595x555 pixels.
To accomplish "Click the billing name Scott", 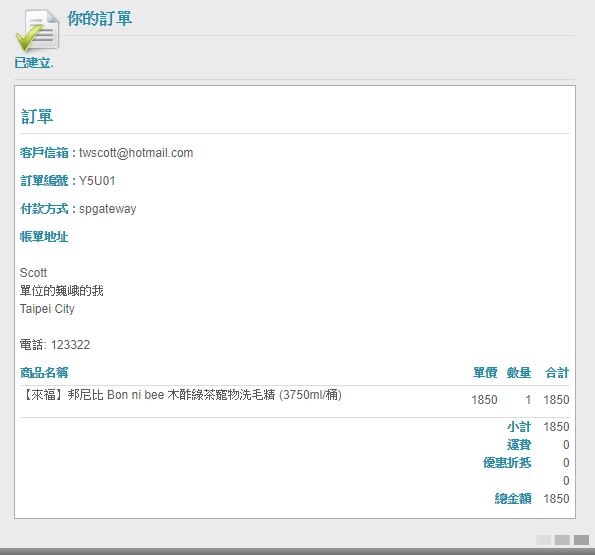I will click(x=33, y=273).
